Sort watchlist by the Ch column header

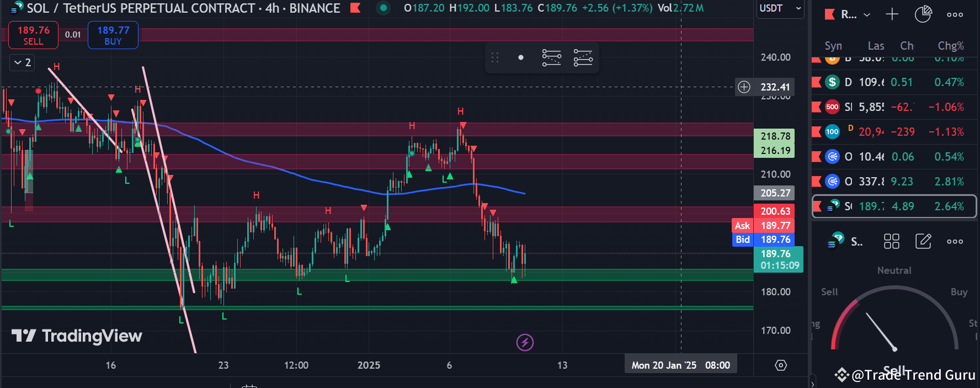(x=907, y=46)
